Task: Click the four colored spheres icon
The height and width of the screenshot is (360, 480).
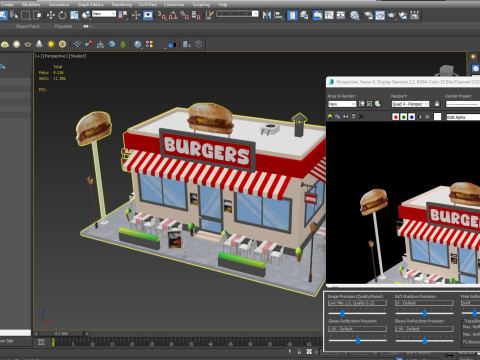Action: [x=149, y=44]
